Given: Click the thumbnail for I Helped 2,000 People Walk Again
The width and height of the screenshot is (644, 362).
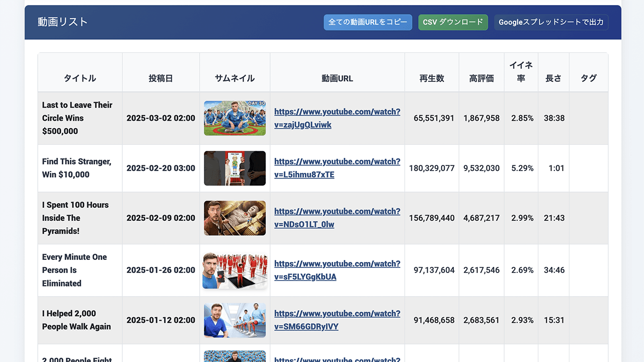Looking at the screenshot, I should [234, 320].
